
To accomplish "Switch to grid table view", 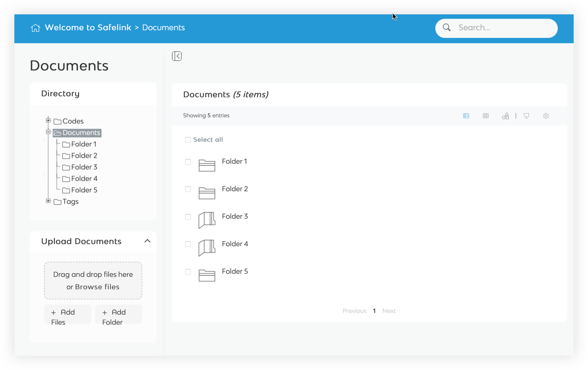I will click(486, 116).
